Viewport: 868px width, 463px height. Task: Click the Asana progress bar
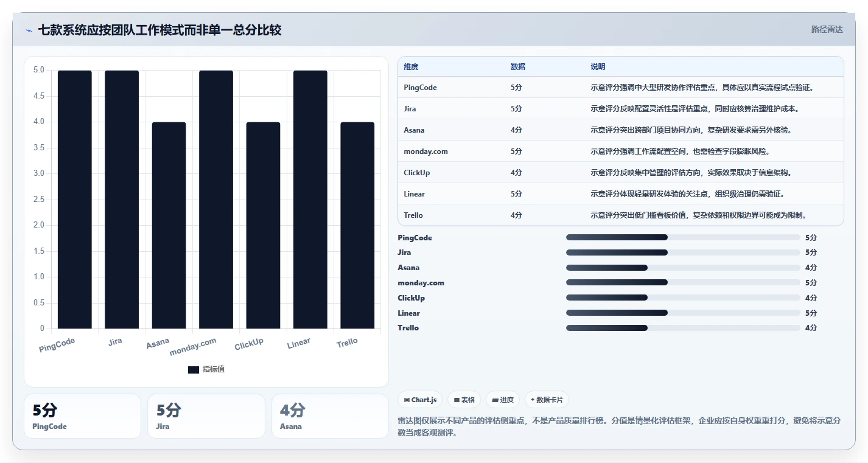click(x=683, y=268)
